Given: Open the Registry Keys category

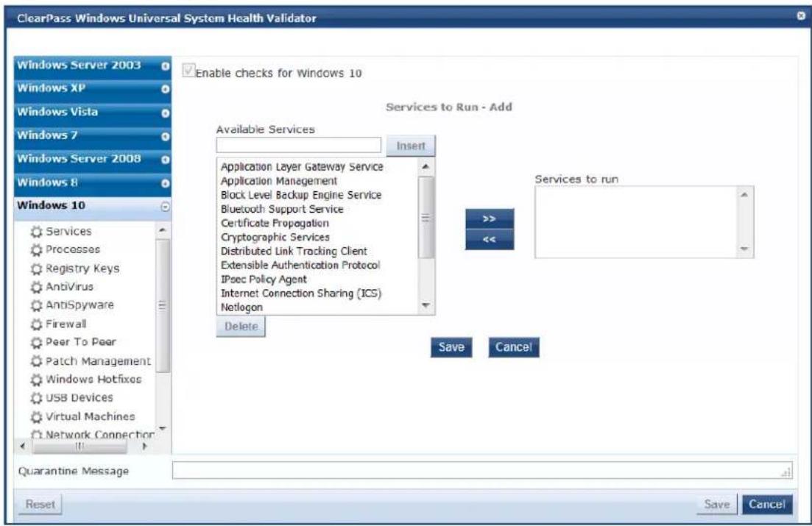Looking at the screenshot, I should [82, 269].
